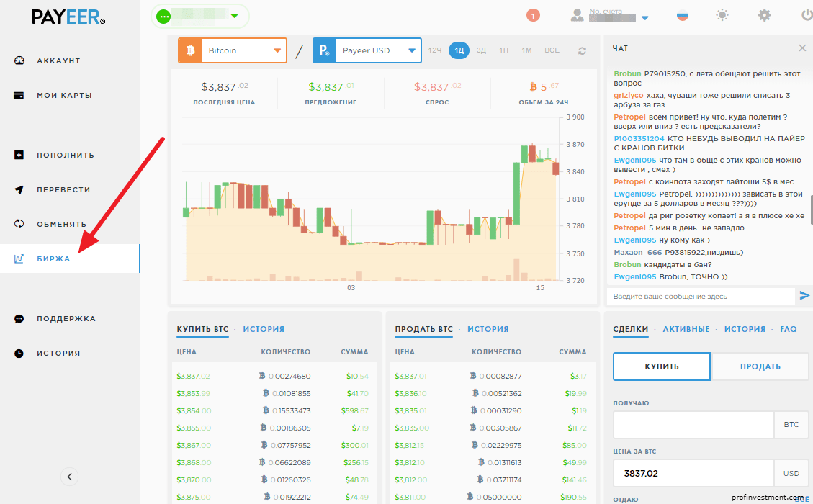This screenshot has width=813, height=504.
Task: Close the chat panel
Action: (x=802, y=48)
